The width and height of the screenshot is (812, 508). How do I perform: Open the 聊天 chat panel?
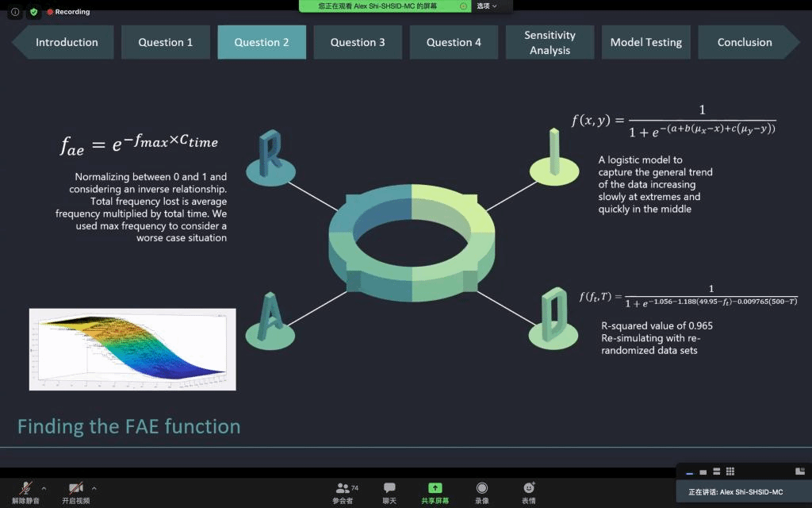pyautogui.click(x=389, y=492)
